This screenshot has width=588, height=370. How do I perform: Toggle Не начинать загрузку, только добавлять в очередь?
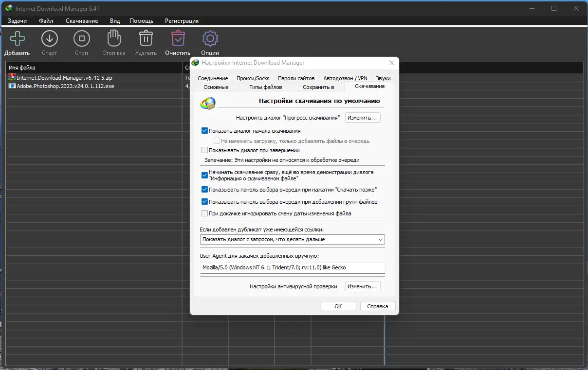coord(217,141)
